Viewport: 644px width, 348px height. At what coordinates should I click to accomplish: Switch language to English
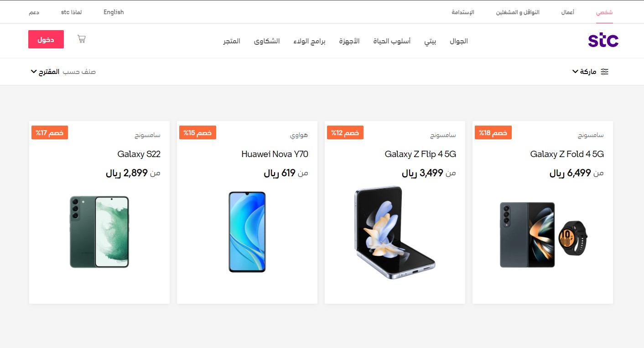[x=114, y=12]
